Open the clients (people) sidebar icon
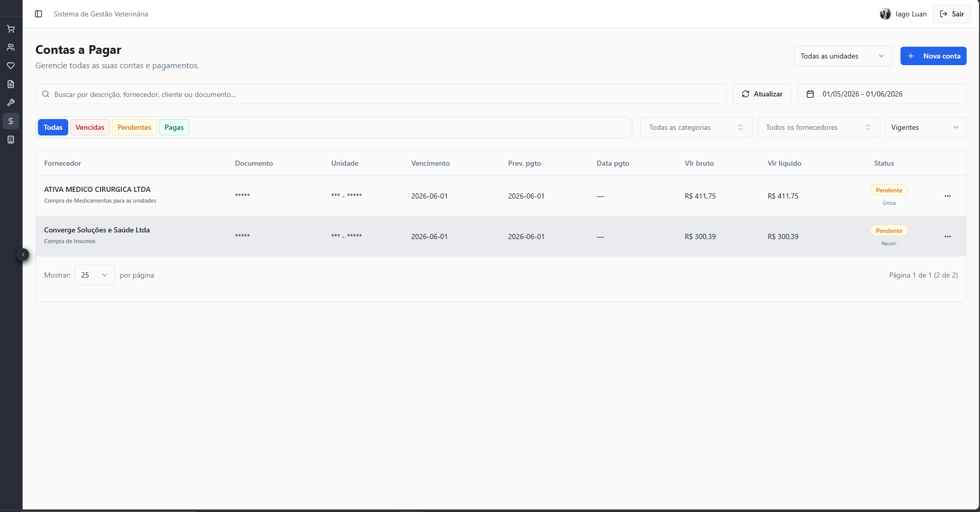Image resolution: width=980 pixels, height=512 pixels. pos(11,47)
